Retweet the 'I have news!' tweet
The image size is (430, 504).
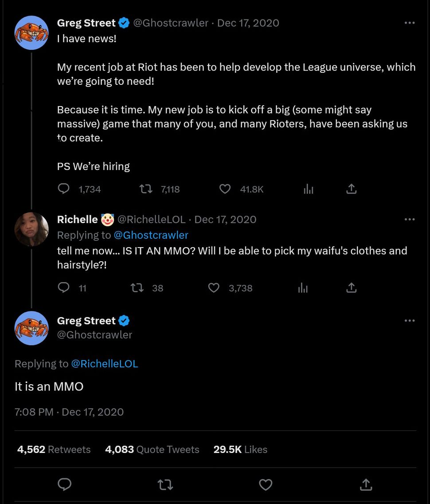pos(146,189)
